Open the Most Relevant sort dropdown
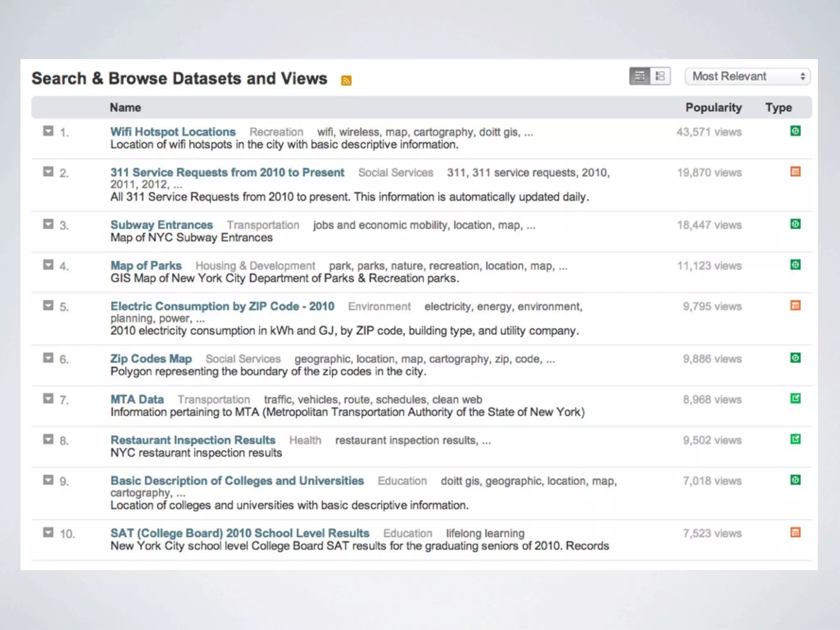 [x=747, y=77]
